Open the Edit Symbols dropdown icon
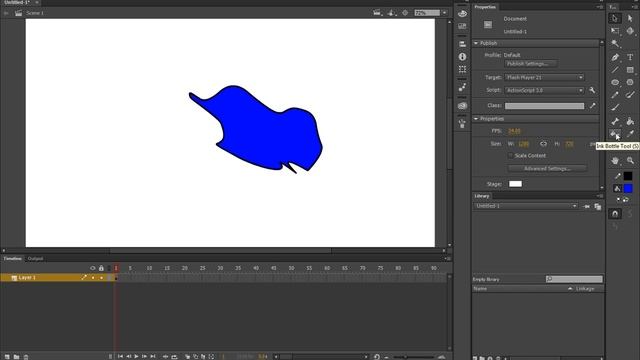The image size is (640, 360). click(x=392, y=13)
